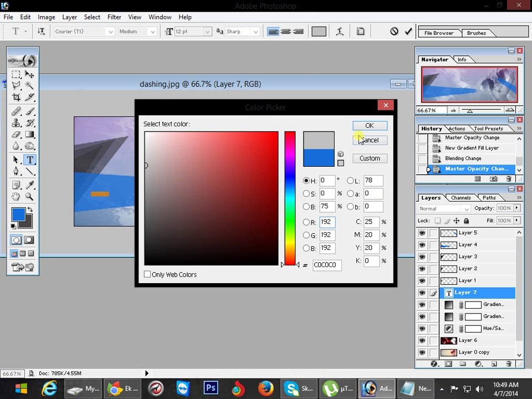532x399 pixels.
Task: Select the Crop tool
Action: coord(16,97)
